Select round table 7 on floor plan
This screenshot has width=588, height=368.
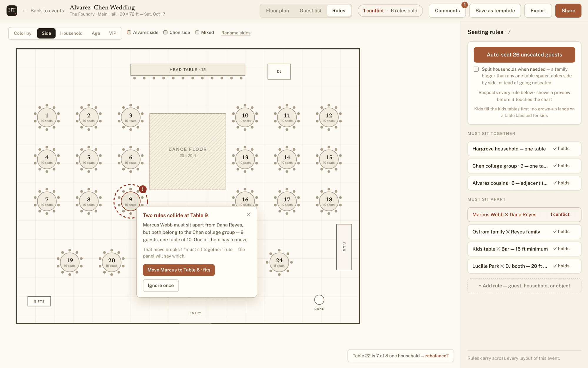pyautogui.click(x=47, y=201)
